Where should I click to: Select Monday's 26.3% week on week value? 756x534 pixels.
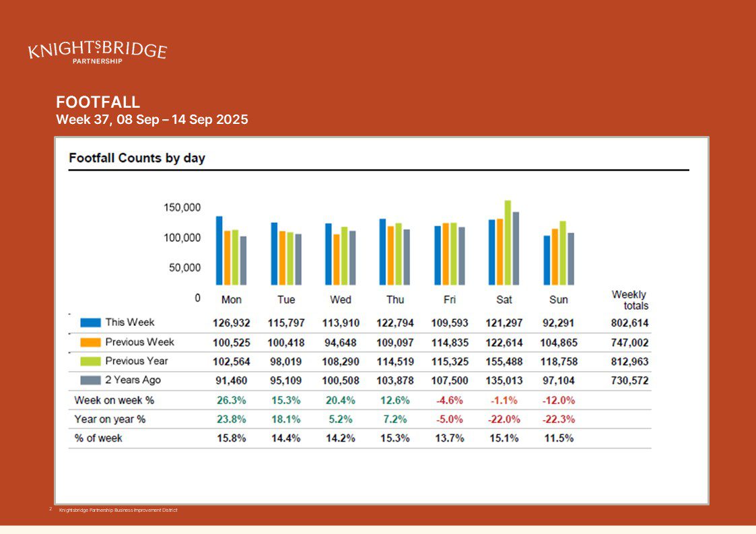click(x=231, y=400)
